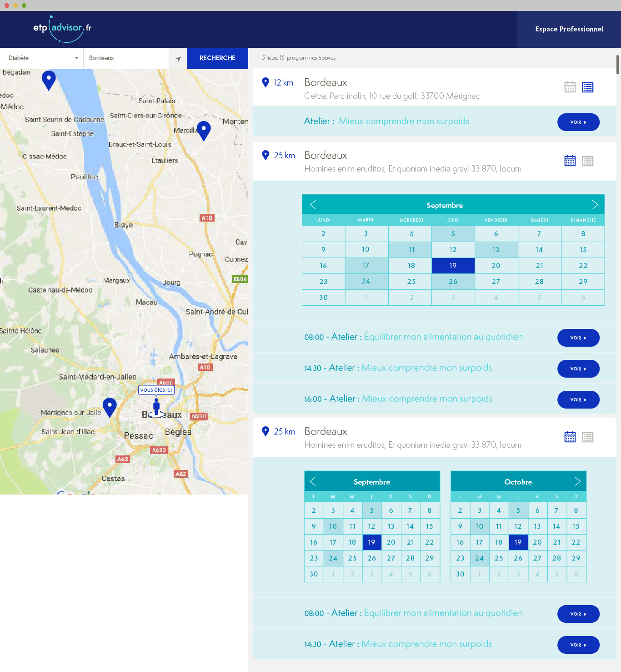Click the Bordeaux location input field
The image size is (621, 672).
pos(126,58)
